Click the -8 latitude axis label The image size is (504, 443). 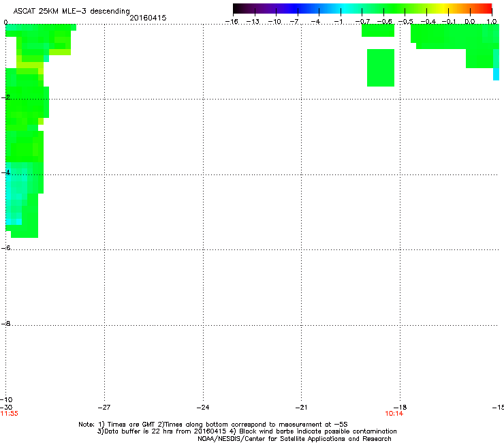pos(5,324)
